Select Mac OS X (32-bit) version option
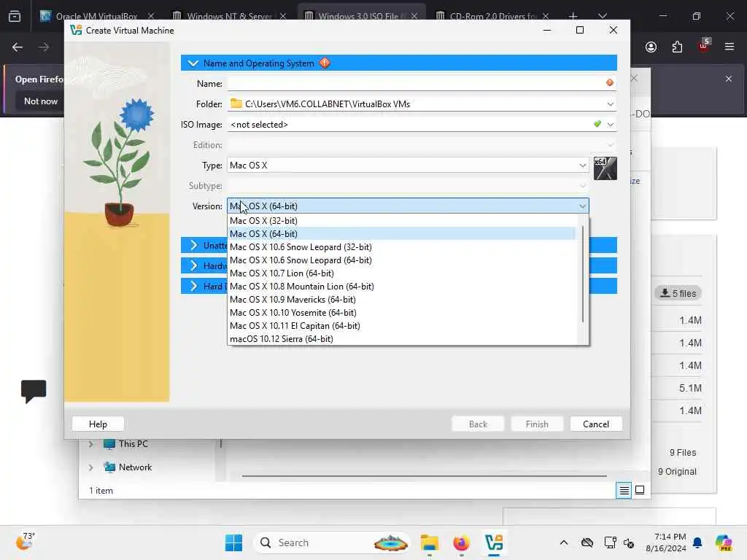This screenshot has height=560, width=747. tap(403, 220)
